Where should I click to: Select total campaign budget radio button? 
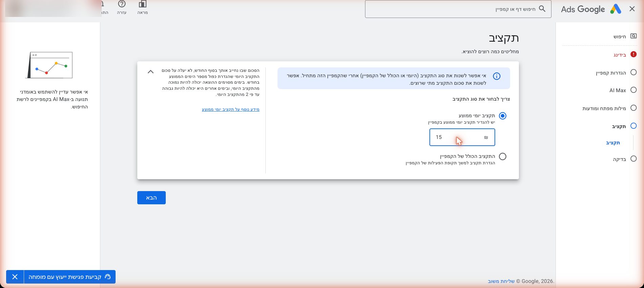point(503,157)
